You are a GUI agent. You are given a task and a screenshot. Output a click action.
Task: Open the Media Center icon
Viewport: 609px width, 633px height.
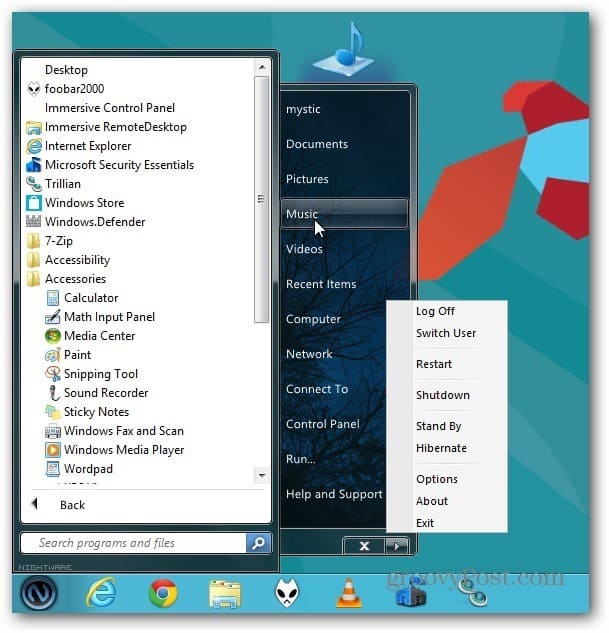coord(53,336)
